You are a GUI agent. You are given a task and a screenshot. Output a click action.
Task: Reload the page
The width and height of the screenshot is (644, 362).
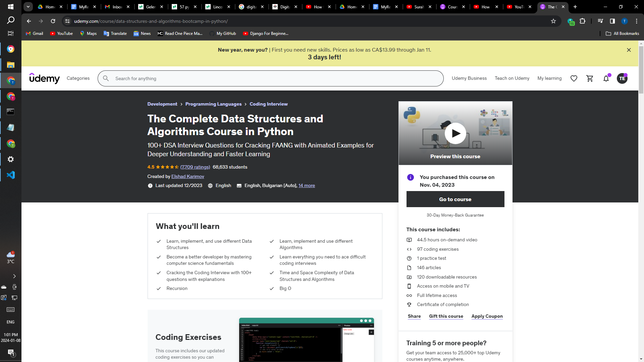pyautogui.click(x=53, y=21)
